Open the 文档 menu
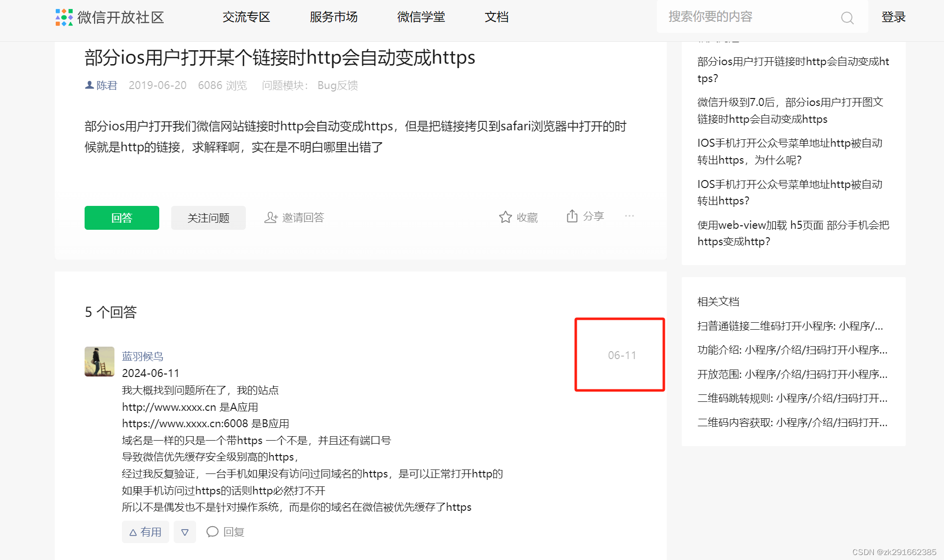This screenshot has height=560, width=944. pos(497,17)
